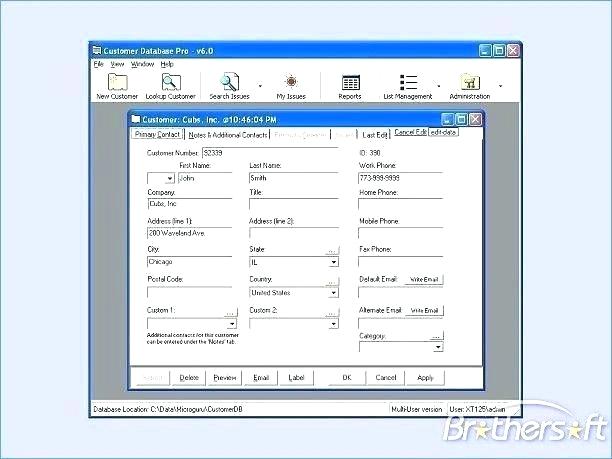Viewport: 612px width, 459px height.
Task: Open the Country dropdown showing United States
Action: 334,293
